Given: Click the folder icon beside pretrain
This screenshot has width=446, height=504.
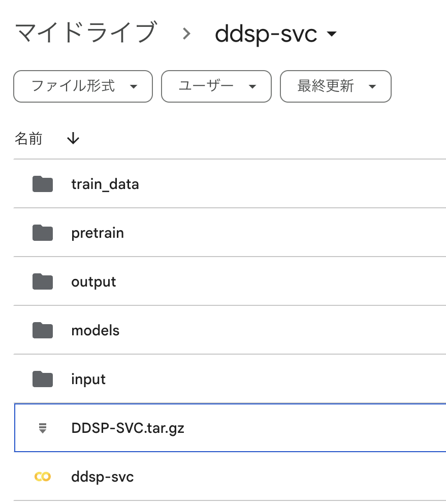Looking at the screenshot, I should pos(42,233).
